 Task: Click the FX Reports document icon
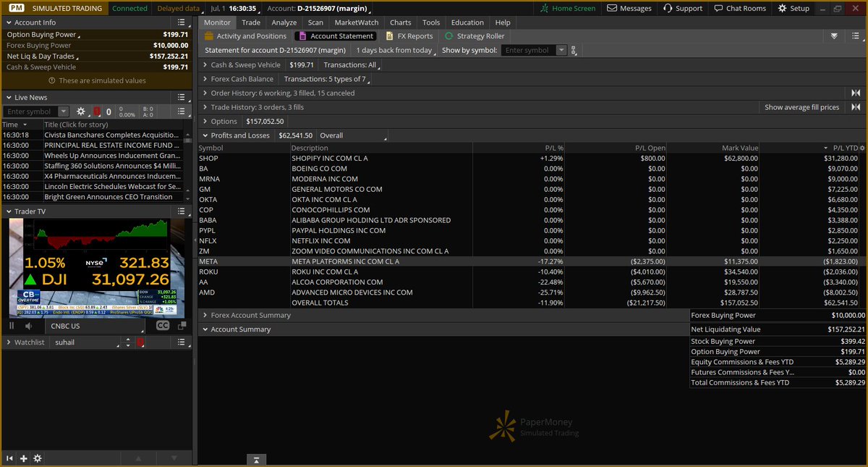390,35
